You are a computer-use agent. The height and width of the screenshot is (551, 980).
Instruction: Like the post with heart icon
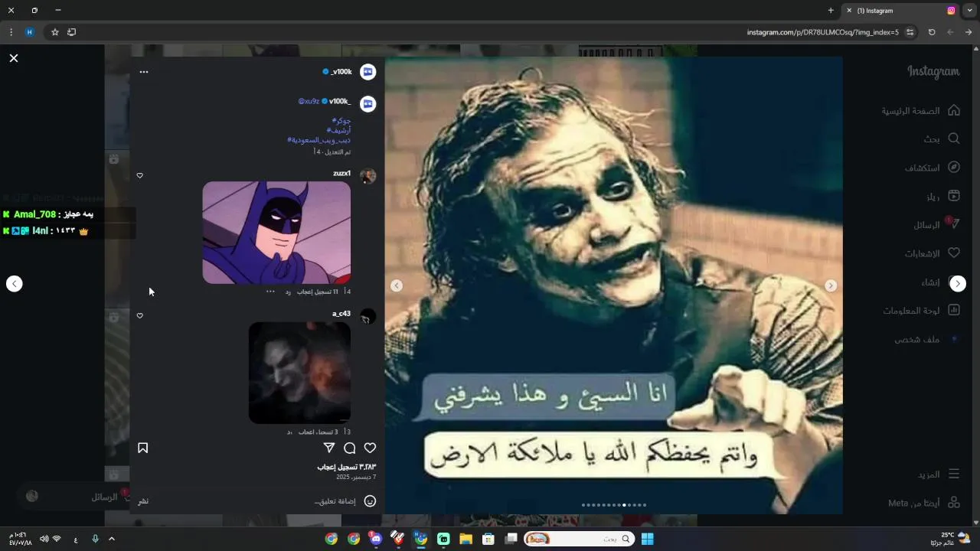coord(370,448)
